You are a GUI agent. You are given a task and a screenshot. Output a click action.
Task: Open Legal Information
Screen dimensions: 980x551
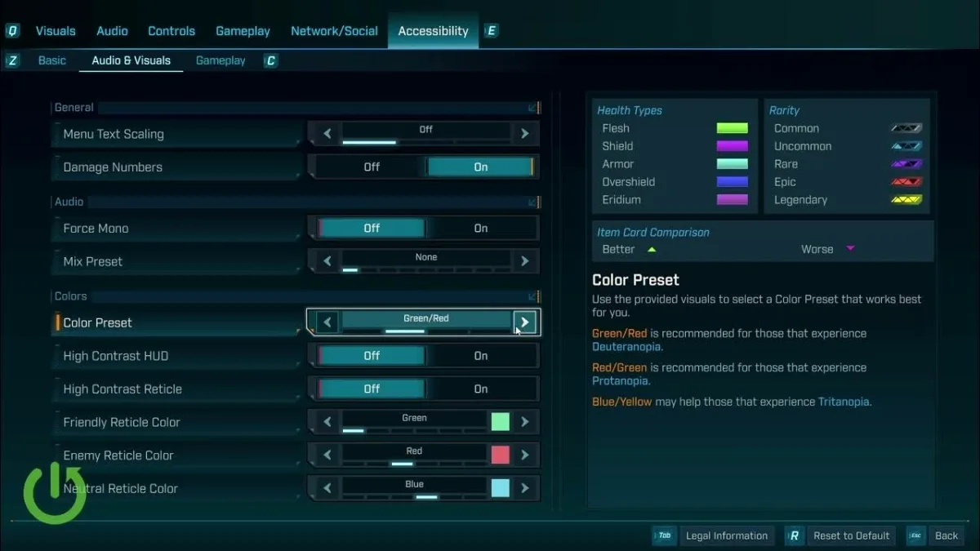tap(727, 535)
